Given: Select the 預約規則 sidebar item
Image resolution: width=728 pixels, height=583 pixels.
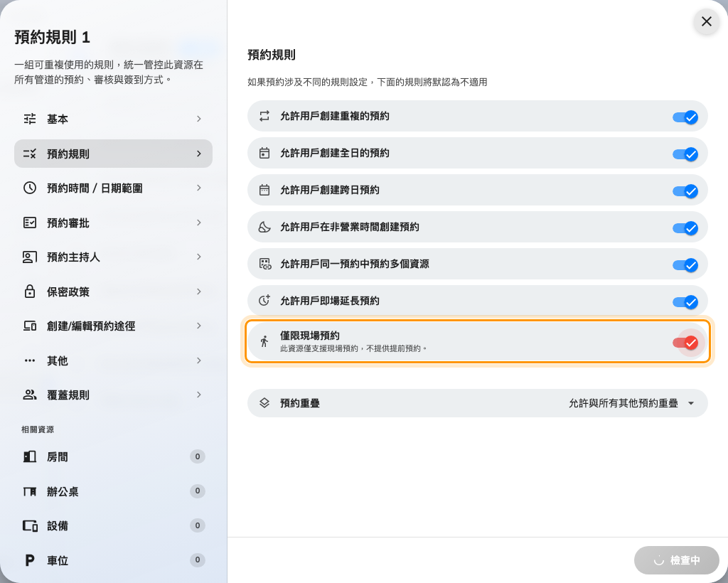Looking at the screenshot, I should [113, 154].
